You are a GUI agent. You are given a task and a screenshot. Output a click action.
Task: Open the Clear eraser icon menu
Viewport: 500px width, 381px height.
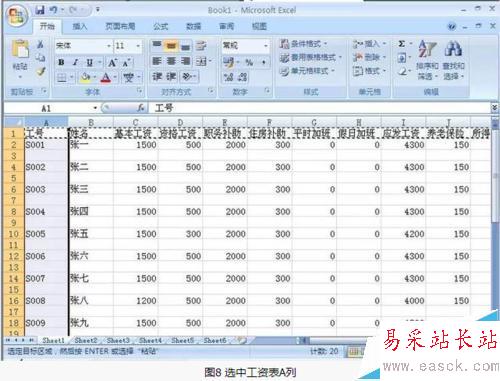point(403,71)
